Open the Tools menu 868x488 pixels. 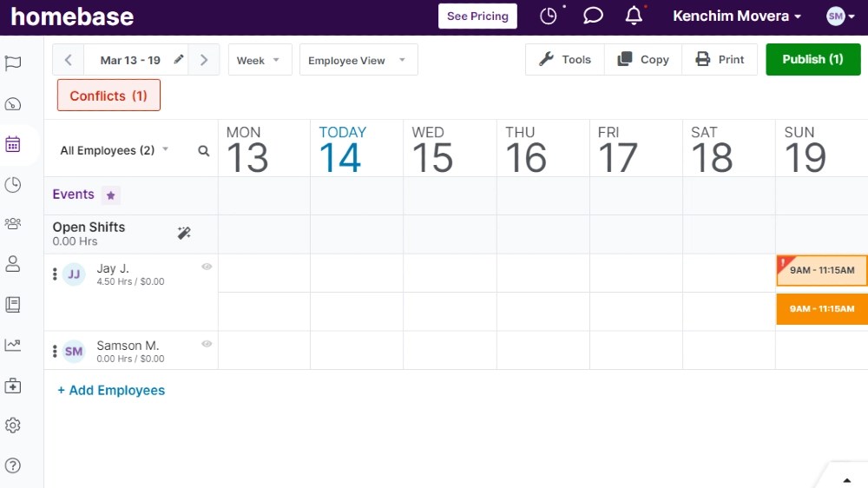click(565, 60)
